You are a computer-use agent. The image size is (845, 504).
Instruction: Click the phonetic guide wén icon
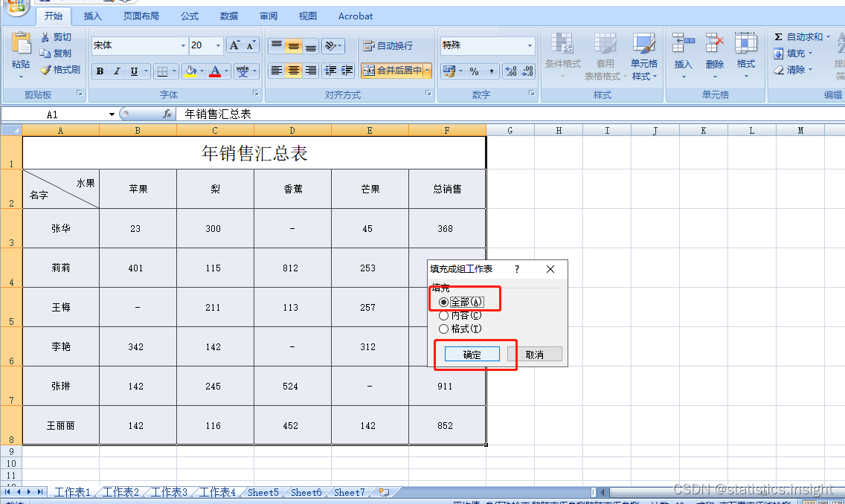click(x=242, y=71)
